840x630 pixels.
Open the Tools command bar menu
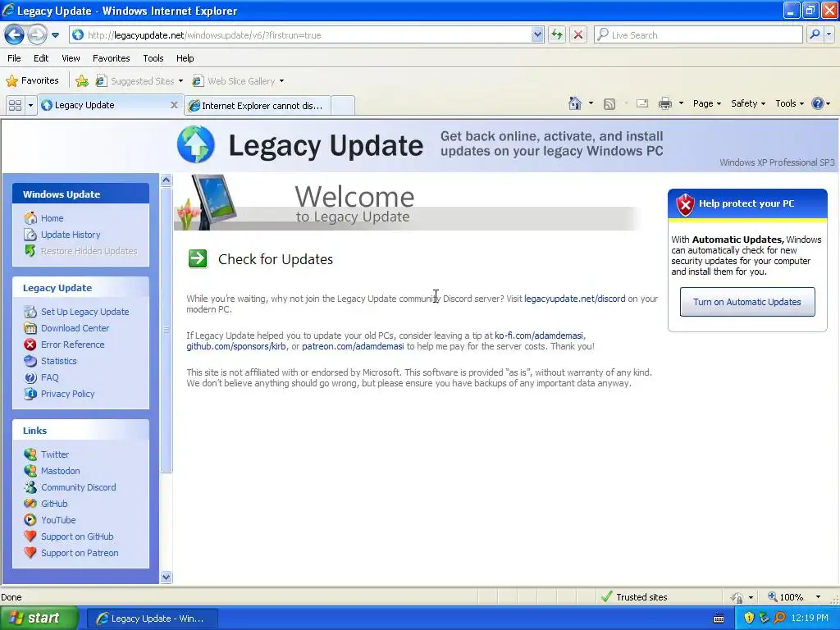[x=790, y=103]
